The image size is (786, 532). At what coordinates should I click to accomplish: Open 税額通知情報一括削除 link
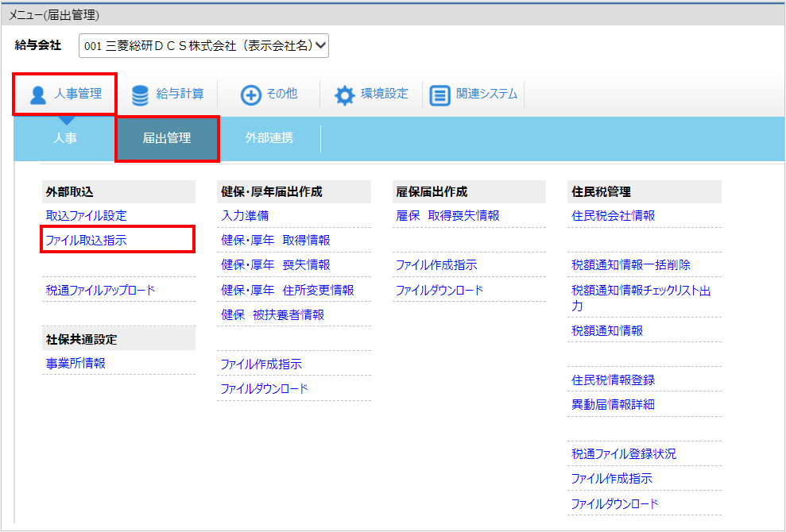tap(631, 265)
